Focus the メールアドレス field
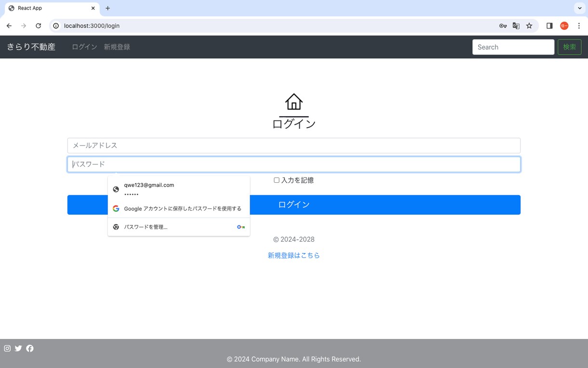This screenshot has height=368, width=588. (294, 146)
